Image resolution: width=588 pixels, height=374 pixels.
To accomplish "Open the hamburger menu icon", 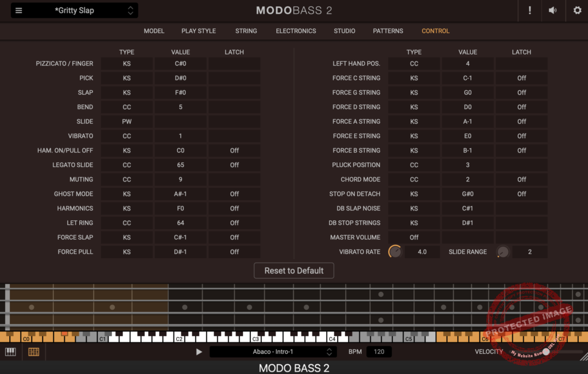I will click(18, 10).
